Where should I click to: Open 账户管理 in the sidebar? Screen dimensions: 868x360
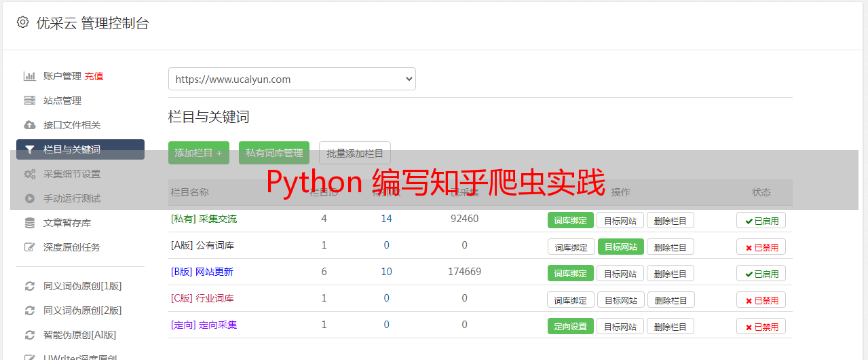(62, 76)
